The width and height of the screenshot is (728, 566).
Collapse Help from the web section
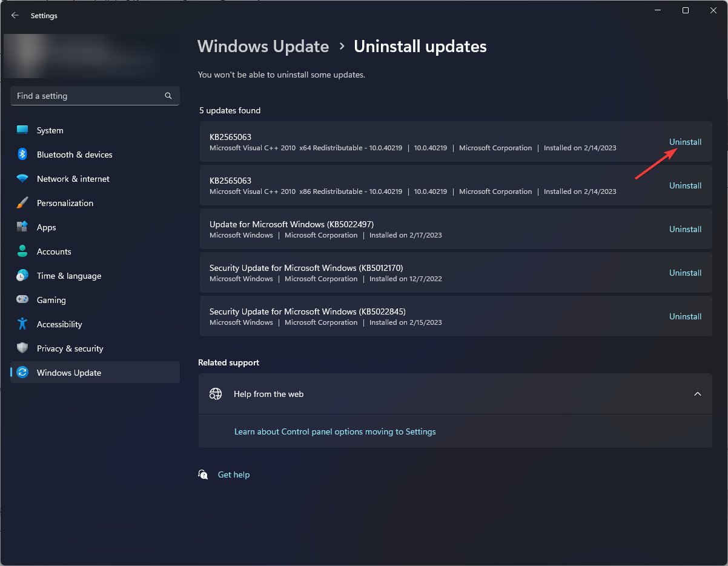point(698,394)
